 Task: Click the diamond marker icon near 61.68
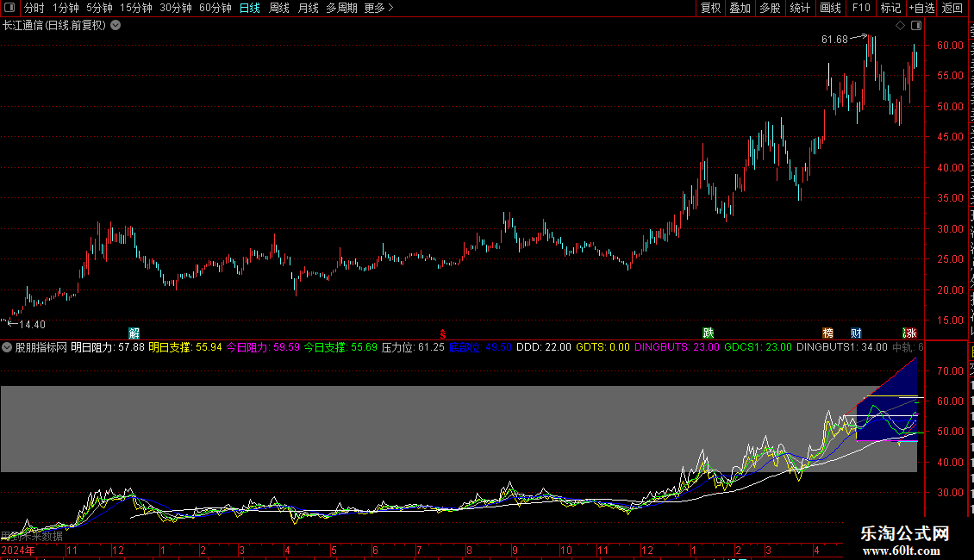point(900,26)
